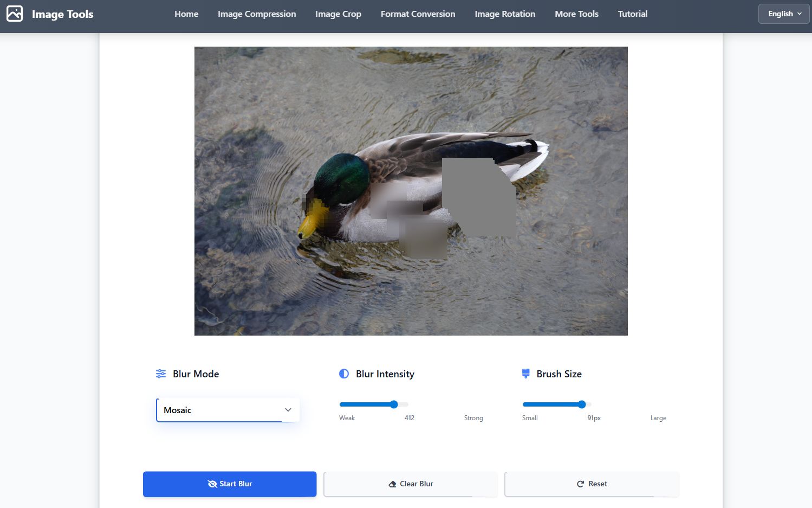812x508 pixels.
Task: Click the Image Tools logo icon
Action: (15, 14)
